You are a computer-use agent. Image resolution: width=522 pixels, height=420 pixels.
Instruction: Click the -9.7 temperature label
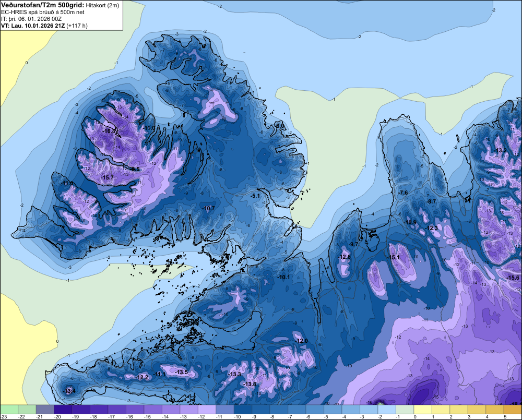(x=353, y=244)
